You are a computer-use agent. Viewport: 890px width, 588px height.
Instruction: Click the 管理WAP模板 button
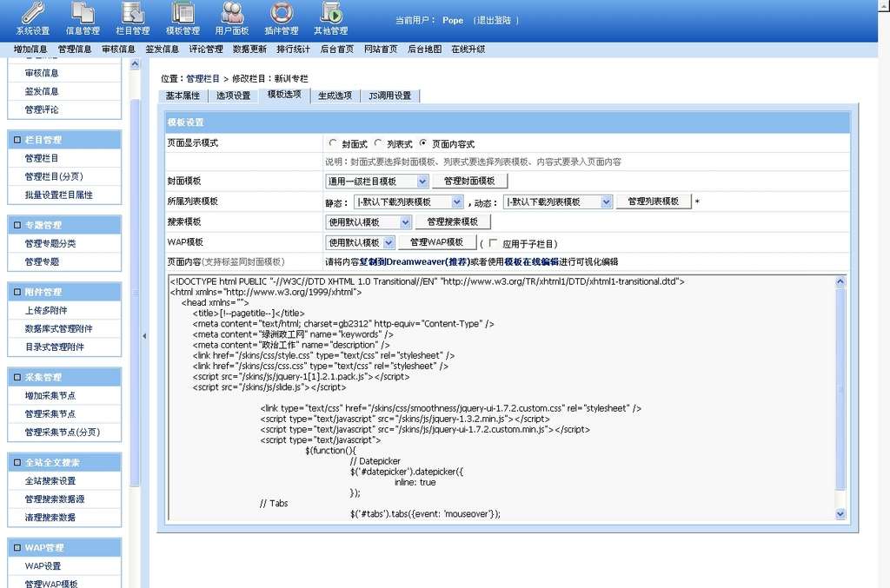tap(436, 242)
